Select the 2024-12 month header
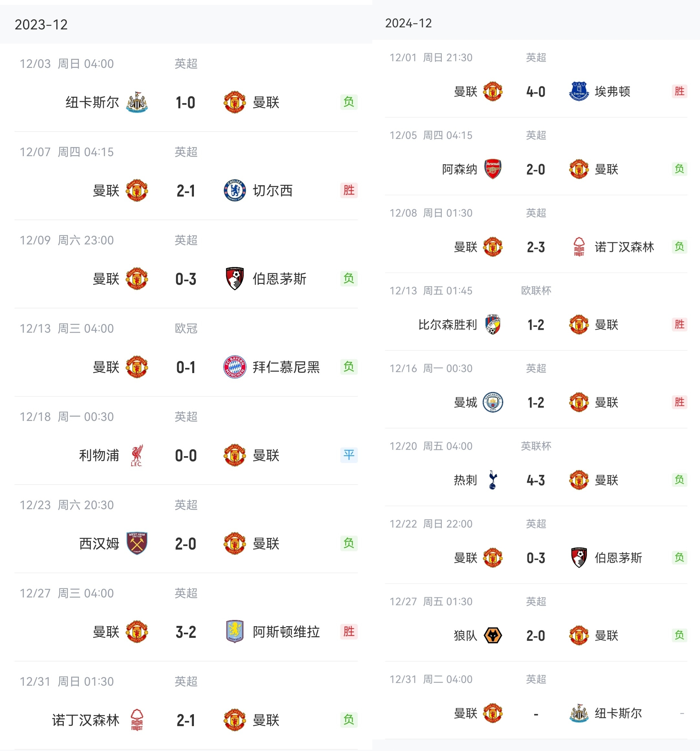 pyautogui.click(x=408, y=23)
